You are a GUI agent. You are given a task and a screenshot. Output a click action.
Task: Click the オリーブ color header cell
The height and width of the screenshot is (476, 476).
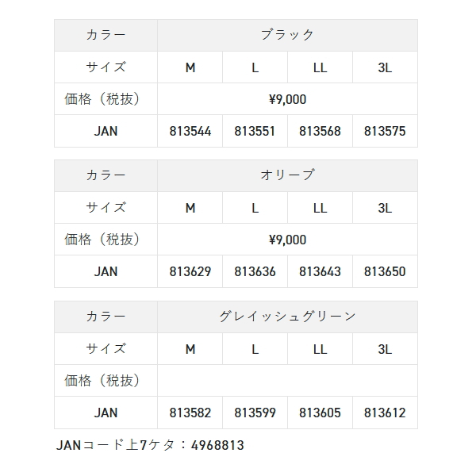point(287,175)
